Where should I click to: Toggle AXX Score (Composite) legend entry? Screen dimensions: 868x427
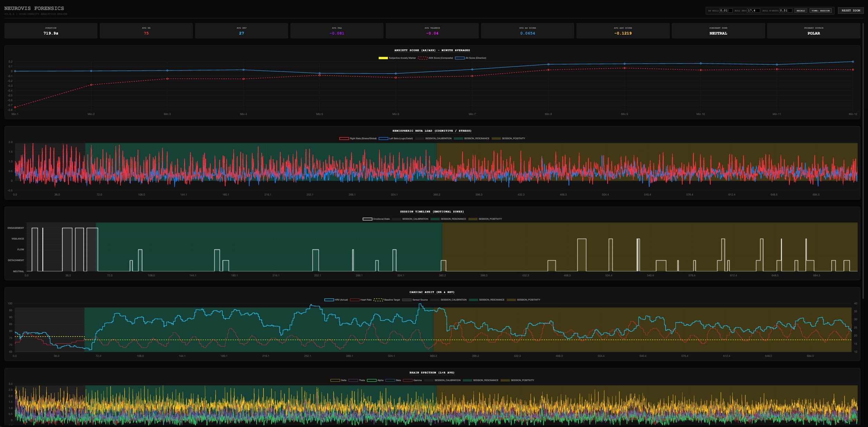point(436,58)
